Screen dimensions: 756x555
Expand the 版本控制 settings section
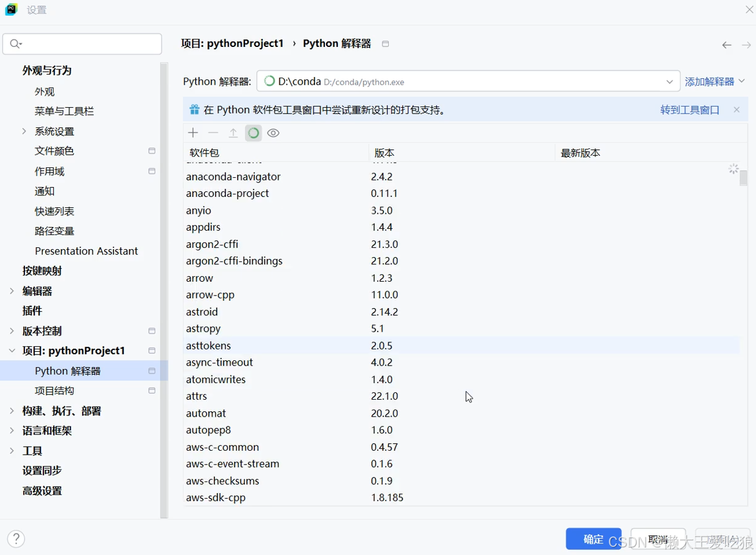[x=12, y=331]
